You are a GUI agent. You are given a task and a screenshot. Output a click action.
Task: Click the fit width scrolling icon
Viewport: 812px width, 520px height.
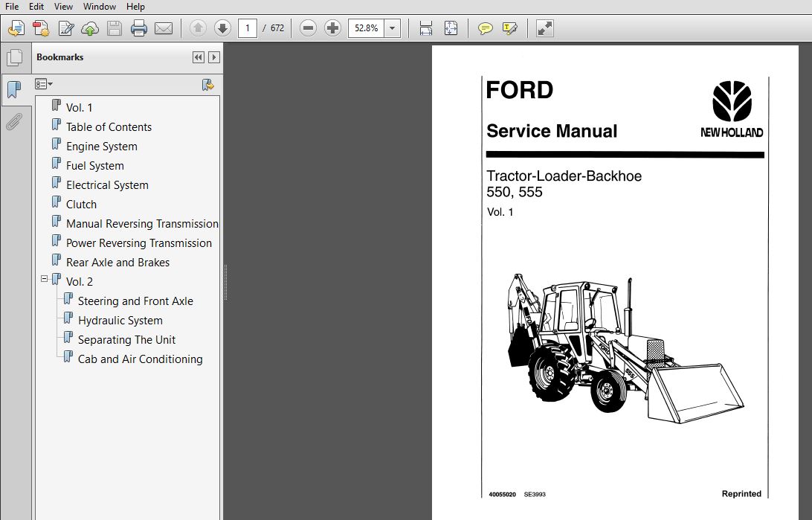pos(425,28)
